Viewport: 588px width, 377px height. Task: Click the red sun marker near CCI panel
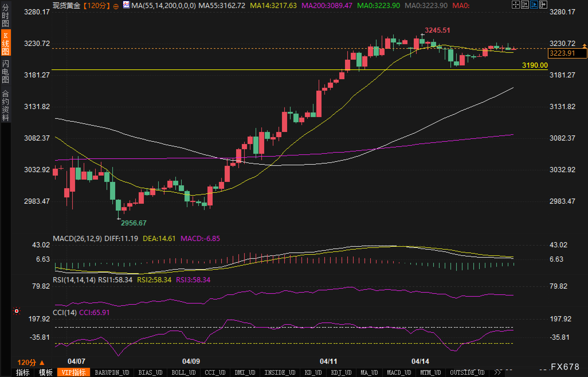(x=17, y=311)
